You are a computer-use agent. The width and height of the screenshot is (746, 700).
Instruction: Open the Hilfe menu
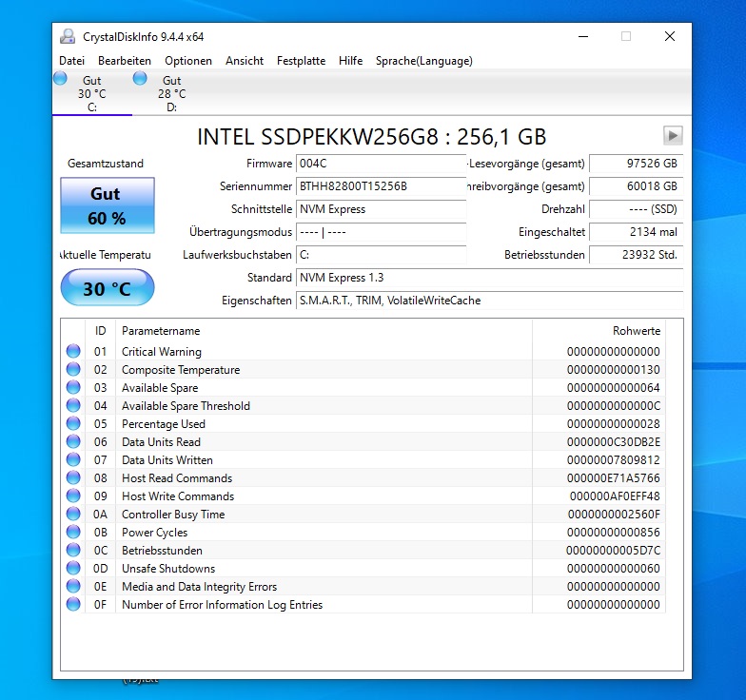(x=350, y=61)
